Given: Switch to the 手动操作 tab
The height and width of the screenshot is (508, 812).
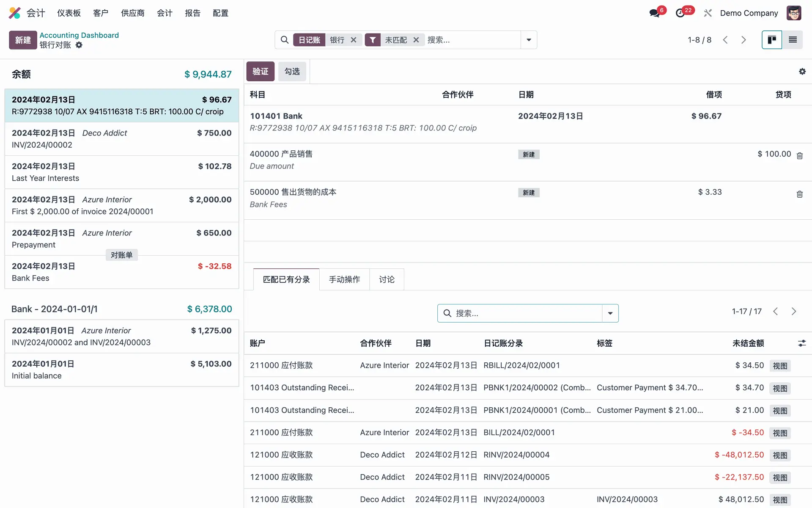Looking at the screenshot, I should 344,279.
